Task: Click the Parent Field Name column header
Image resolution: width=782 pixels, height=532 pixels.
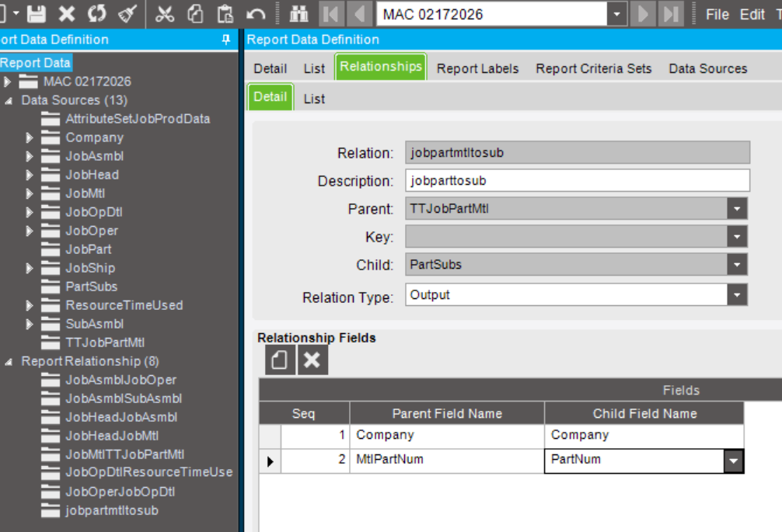Action: pos(447,413)
